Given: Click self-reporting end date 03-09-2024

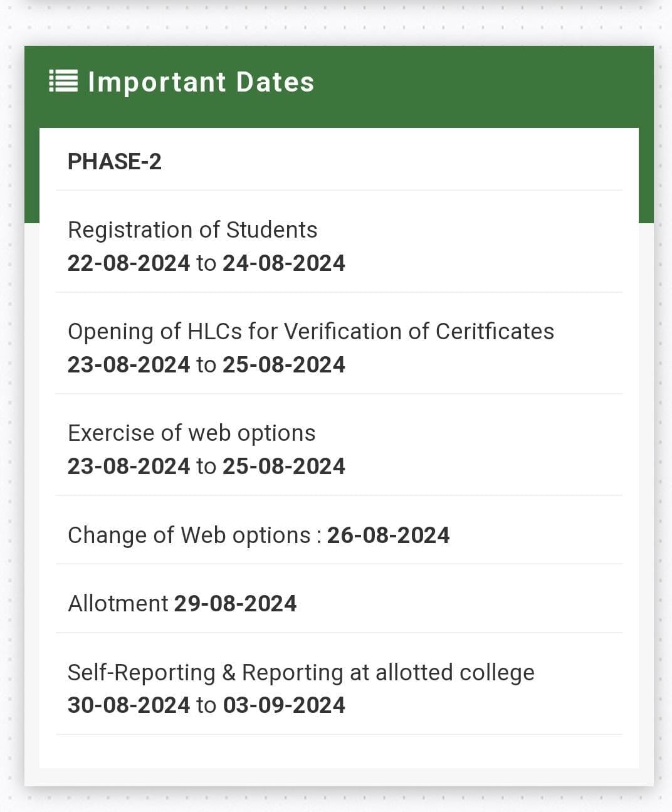Looking at the screenshot, I should pos(283,705).
